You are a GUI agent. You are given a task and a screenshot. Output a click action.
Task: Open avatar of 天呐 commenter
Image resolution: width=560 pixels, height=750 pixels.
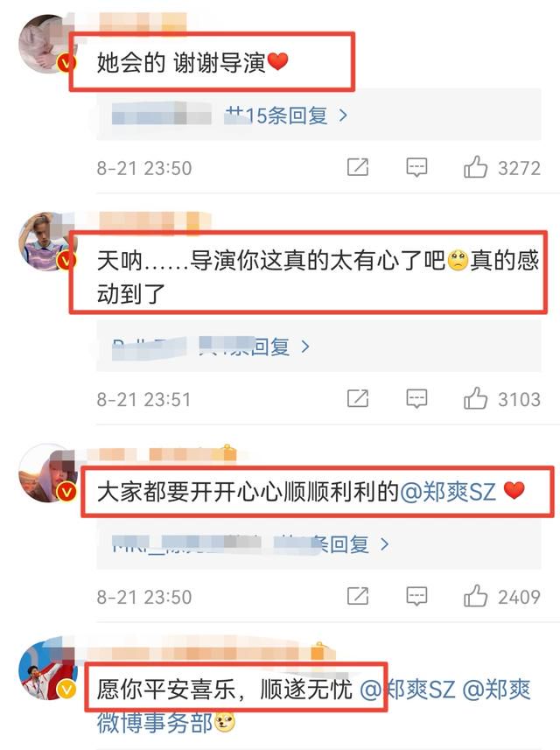coord(47,242)
